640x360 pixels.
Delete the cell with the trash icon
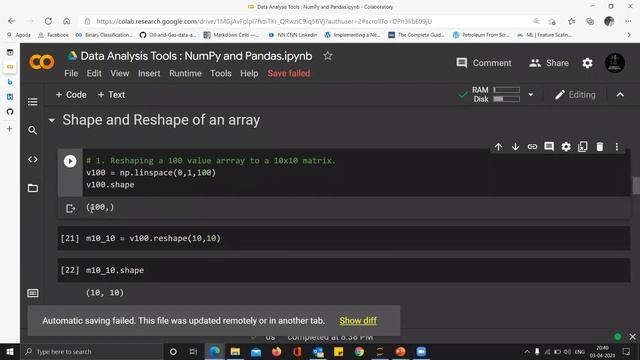600,147
